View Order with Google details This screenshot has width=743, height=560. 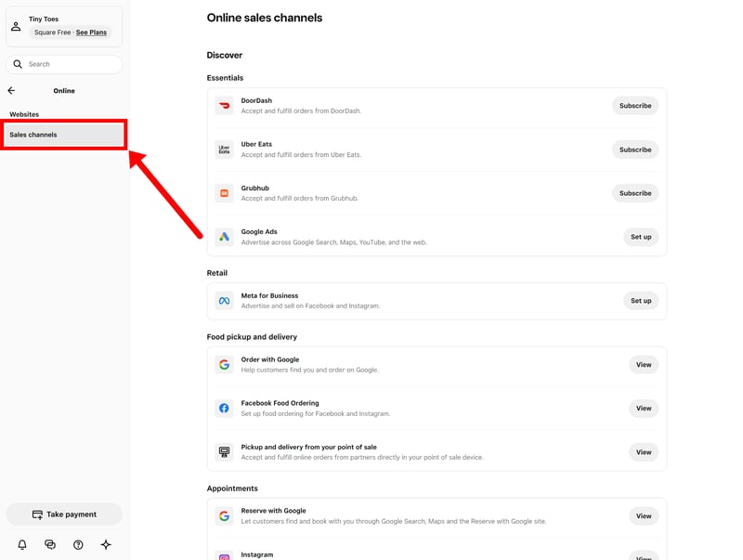click(x=644, y=365)
